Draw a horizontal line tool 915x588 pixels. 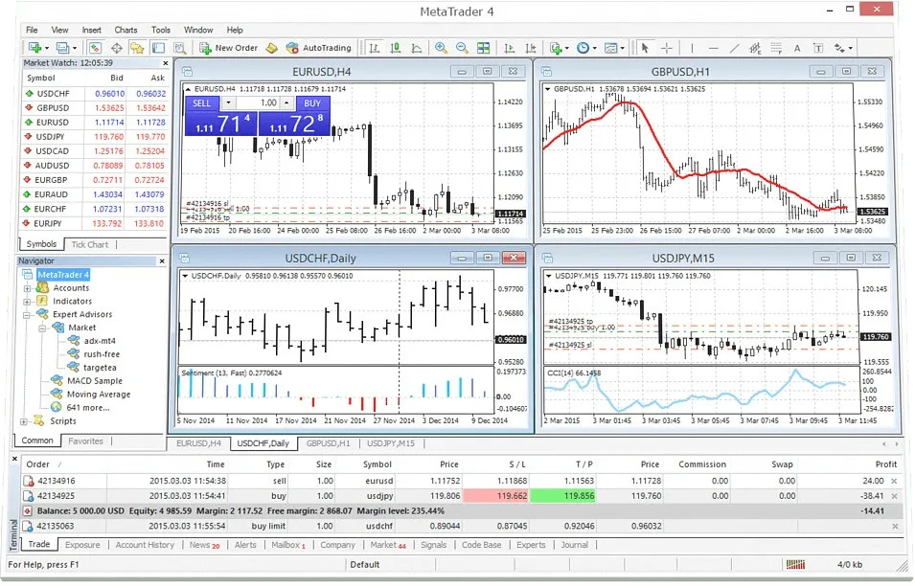coord(713,48)
